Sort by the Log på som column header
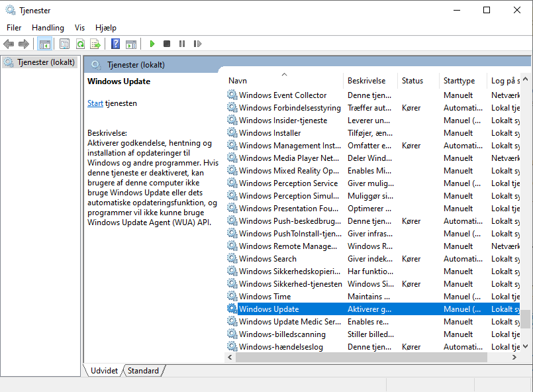533x392 pixels. pyautogui.click(x=505, y=81)
